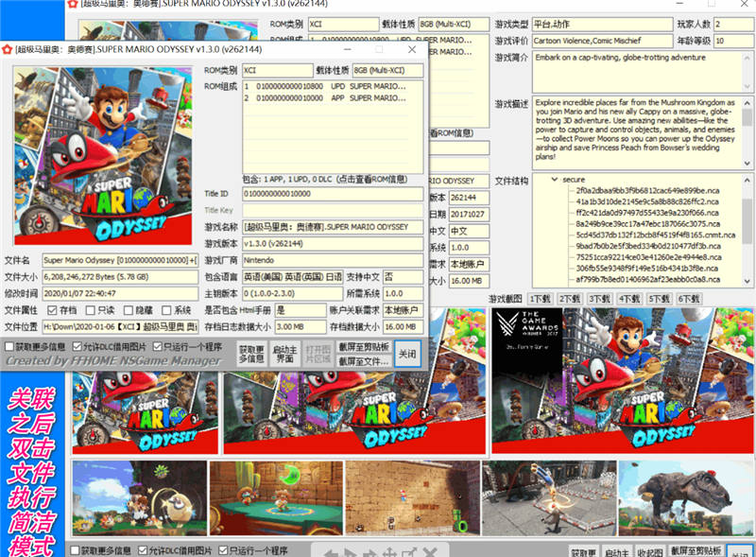Viewport: 756px width, 557px height.
Task: Click the 游戏版本 field showing v1.3.0 (v262144)
Action: [x=333, y=244]
